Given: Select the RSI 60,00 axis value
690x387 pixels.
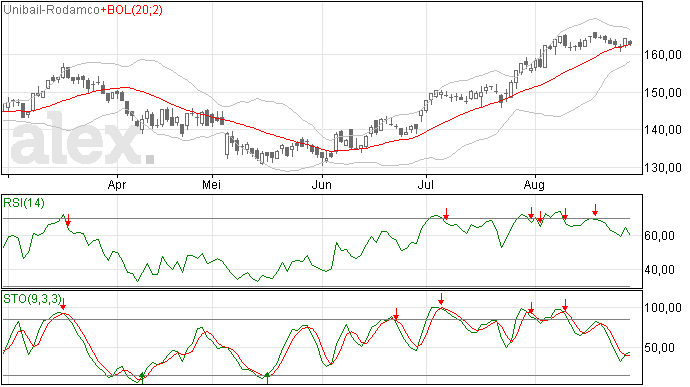Looking at the screenshot, I should (x=659, y=236).
